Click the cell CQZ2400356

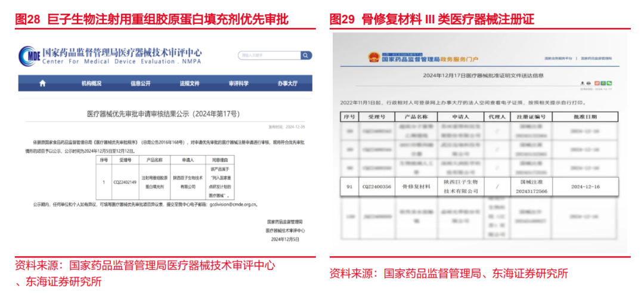(377, 187)
